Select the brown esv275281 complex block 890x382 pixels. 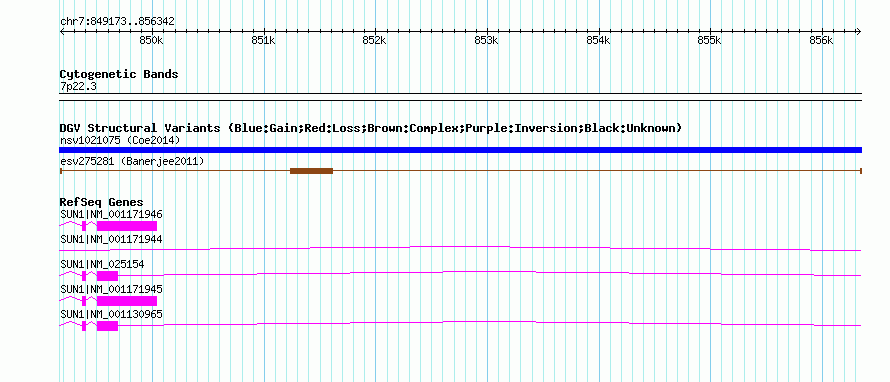coord(311,170)
